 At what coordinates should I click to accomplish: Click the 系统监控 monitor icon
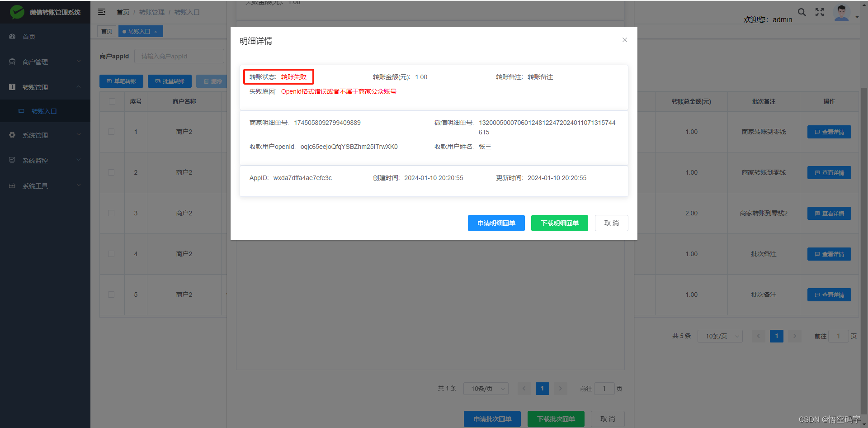tap(12, 160)
